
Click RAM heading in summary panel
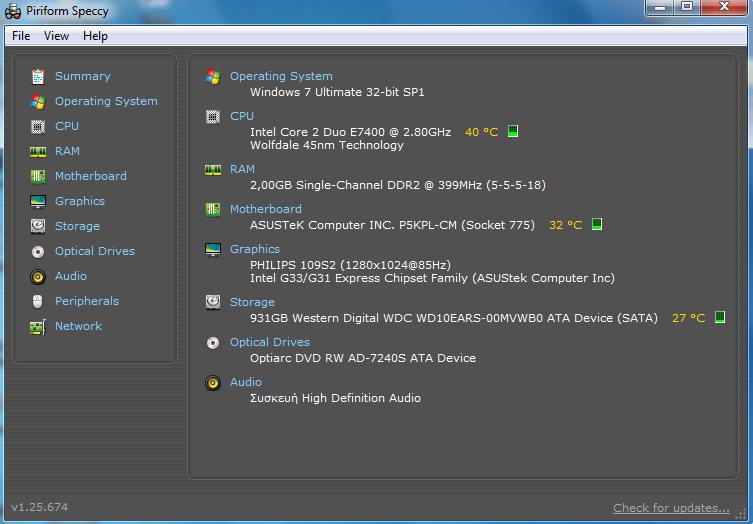tap(242, 169)
